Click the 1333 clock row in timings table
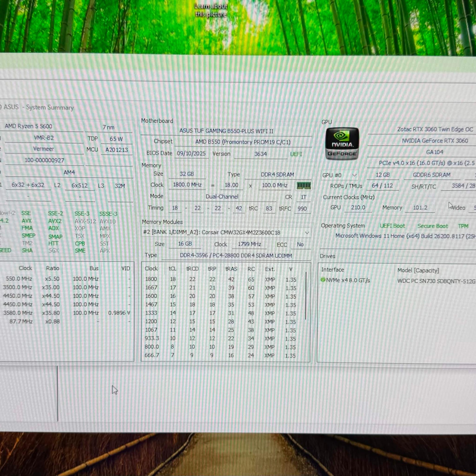Screen dimensions: 476x476 tap(223, 313)
